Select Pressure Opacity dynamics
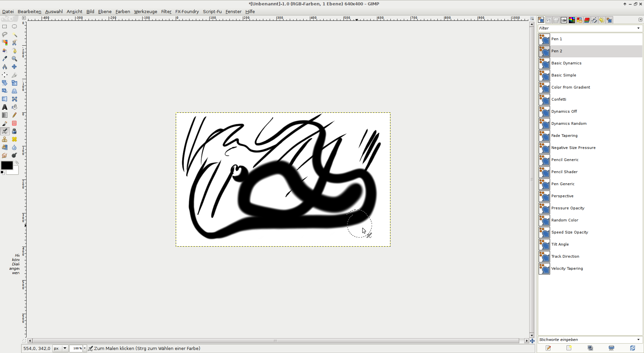Viewport: 644px width, 353px height. (568, 208)
